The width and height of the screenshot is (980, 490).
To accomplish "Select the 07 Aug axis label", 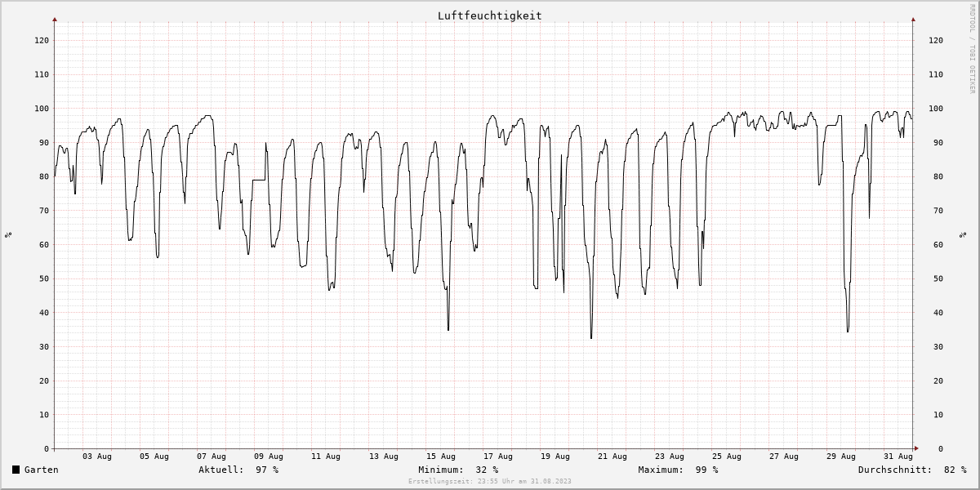I will click(212, 457).
